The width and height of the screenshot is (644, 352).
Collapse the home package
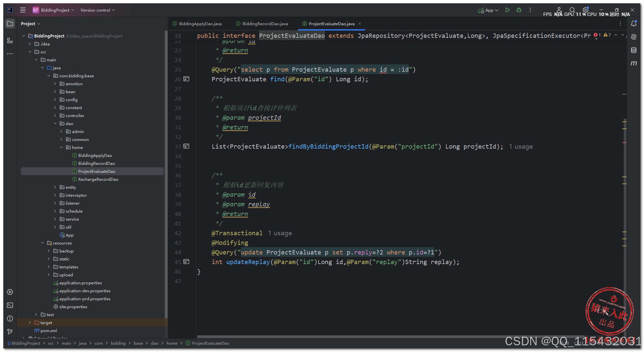[x=61, y=147]
